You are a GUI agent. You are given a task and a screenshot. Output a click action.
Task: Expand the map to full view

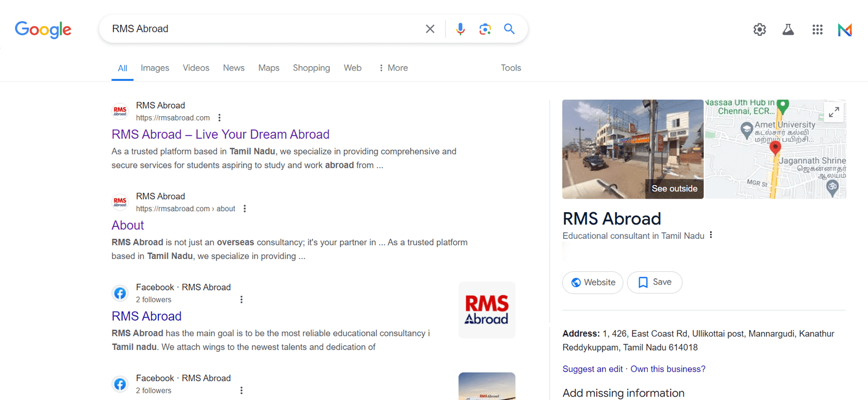coord(834,112)
